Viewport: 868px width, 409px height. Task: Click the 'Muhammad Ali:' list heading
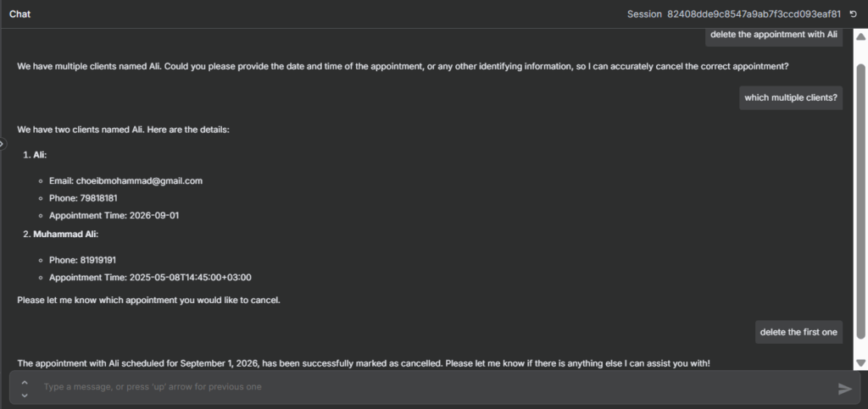click(66, 234)
